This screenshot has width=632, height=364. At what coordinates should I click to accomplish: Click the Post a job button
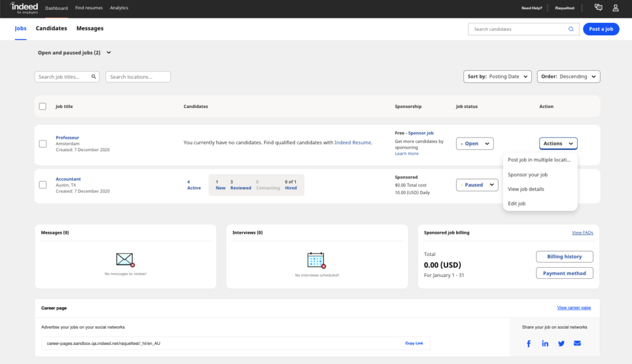click(601, 28)
